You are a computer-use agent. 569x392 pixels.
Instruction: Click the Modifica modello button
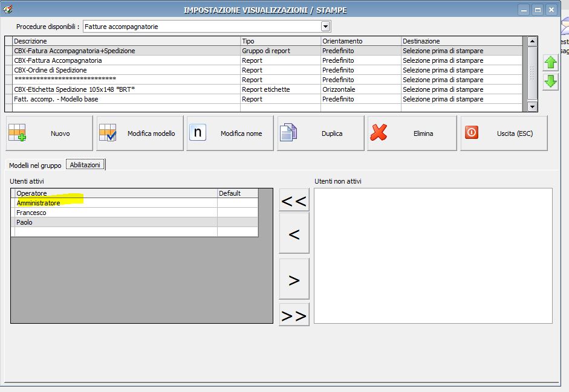[140, 133]
